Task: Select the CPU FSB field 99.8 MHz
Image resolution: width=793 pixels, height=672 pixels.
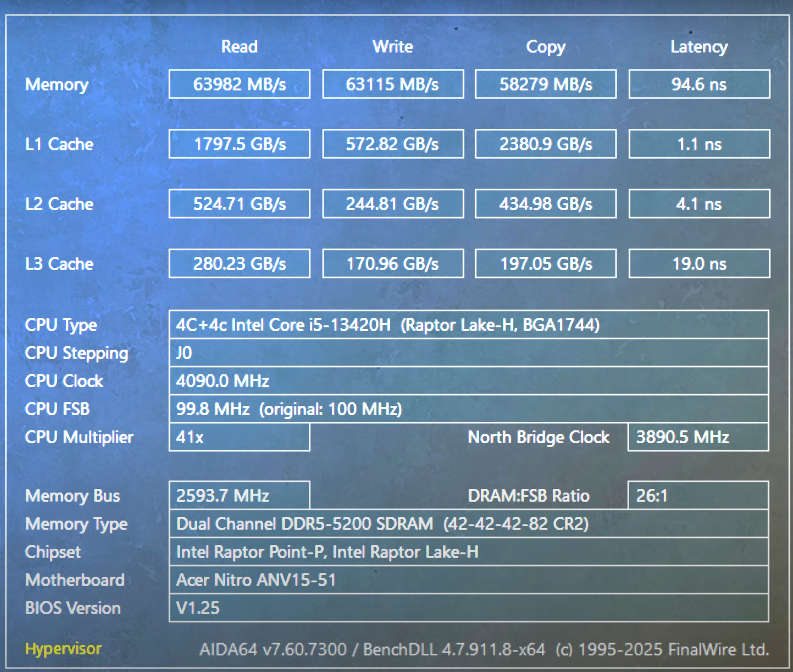Action: (x=469, y=409)
